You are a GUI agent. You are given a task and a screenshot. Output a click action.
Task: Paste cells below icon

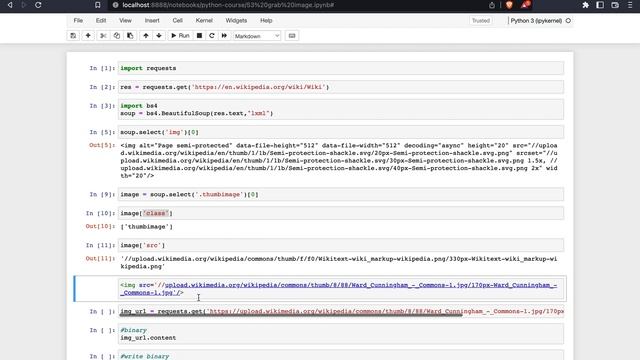(x=130, y=36)
